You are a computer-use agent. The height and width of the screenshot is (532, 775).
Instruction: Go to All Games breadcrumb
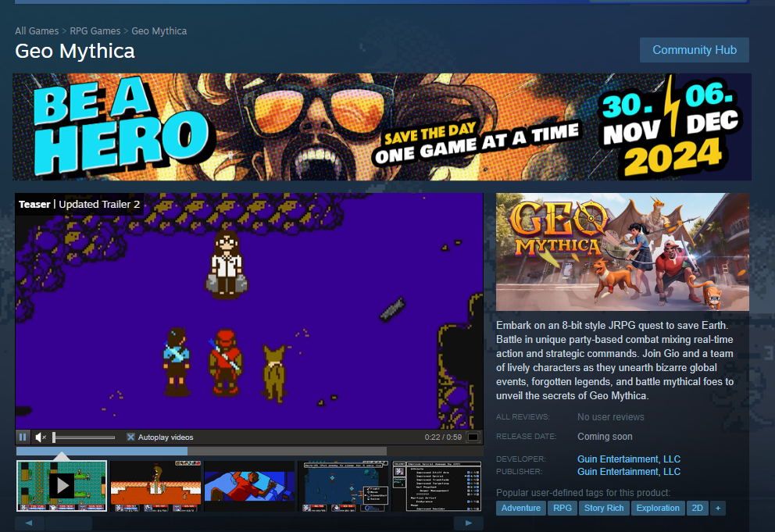pyautogui.click(x=37, y=30)
